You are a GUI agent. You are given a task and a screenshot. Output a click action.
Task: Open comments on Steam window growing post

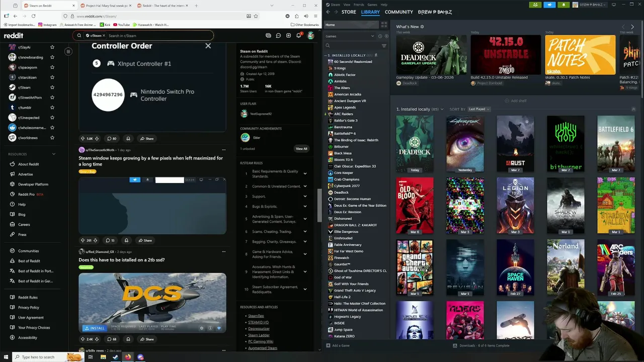click(110, 240)
